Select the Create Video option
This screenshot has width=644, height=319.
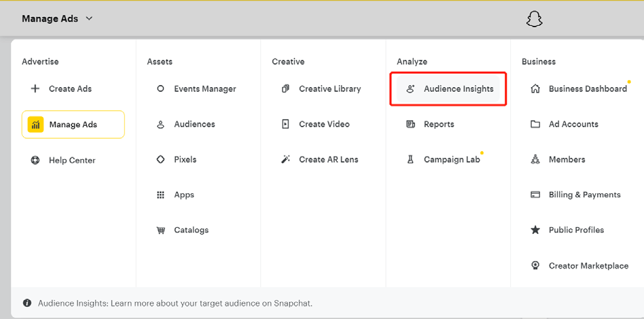(x=323, y=124)
